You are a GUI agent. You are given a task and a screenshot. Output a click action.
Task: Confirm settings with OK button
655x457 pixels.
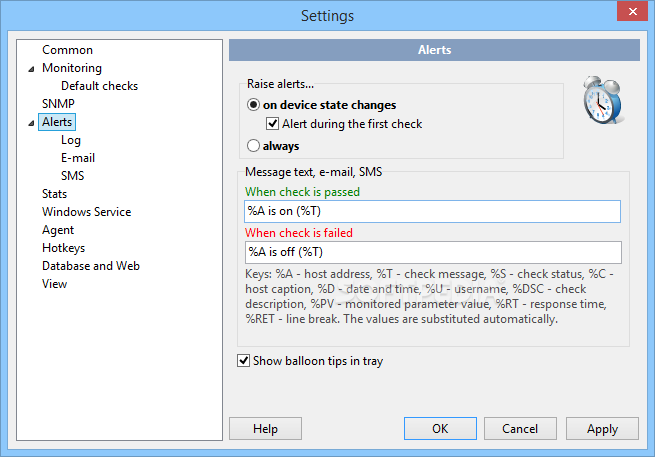(440, 429)
